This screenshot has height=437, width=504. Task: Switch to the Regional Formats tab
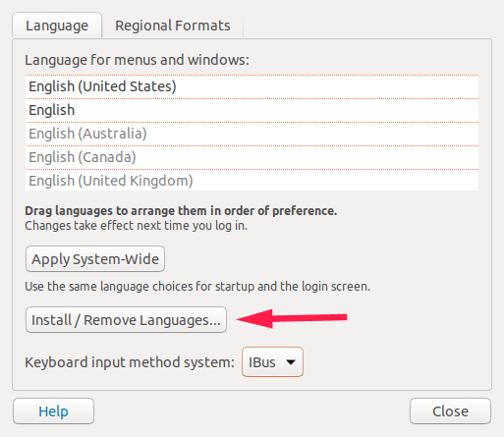(x=173, y=26)
